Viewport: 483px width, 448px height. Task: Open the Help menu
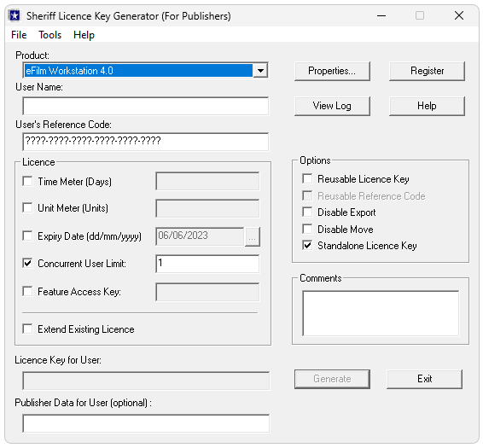pos(84,35)
